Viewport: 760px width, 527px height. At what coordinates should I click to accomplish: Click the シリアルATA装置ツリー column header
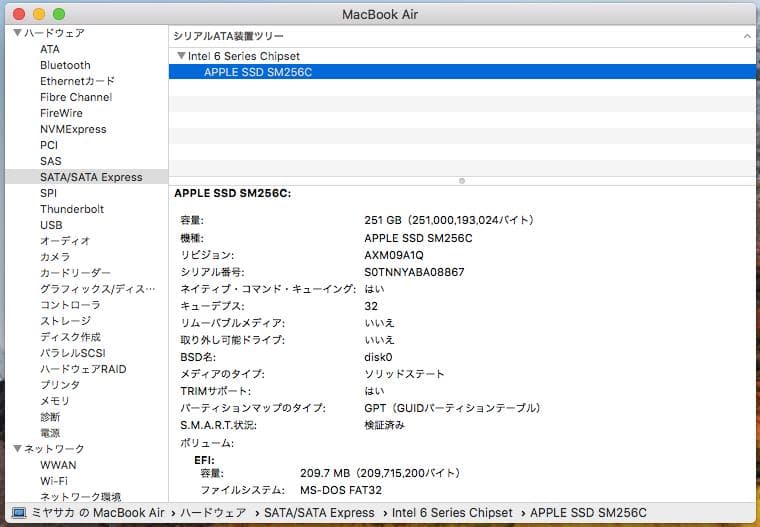(228, 36)
